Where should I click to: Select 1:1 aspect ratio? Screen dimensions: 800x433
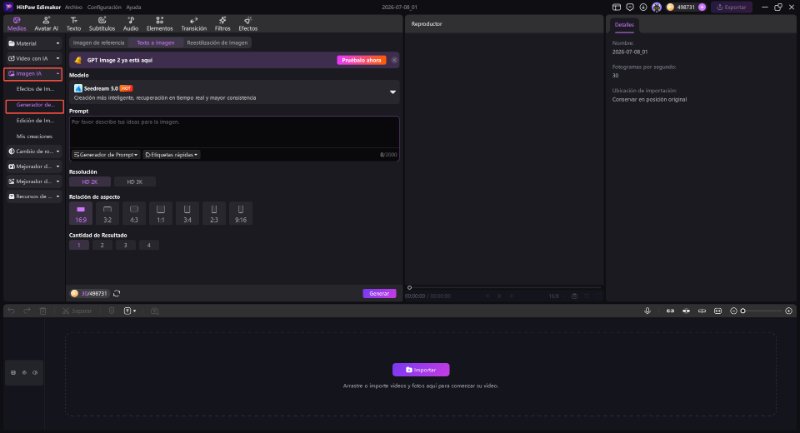tap(160, 214)
